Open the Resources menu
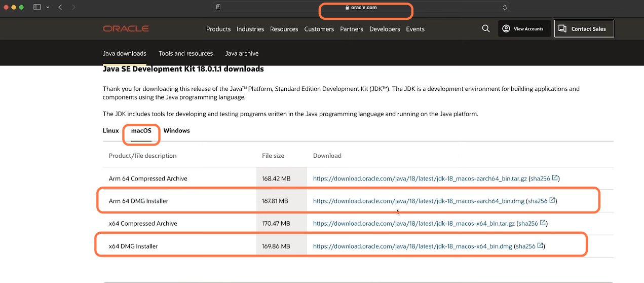This screenshot has height=283, width=644. coord(284,29)
